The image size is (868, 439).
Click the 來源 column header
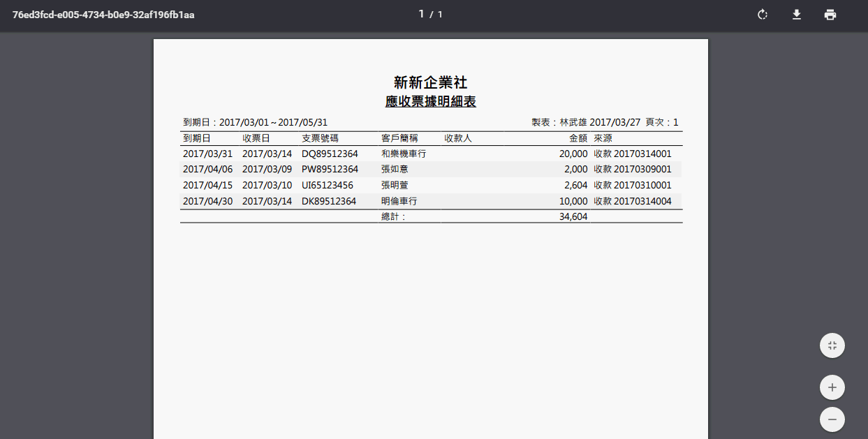tap(603, 138)
